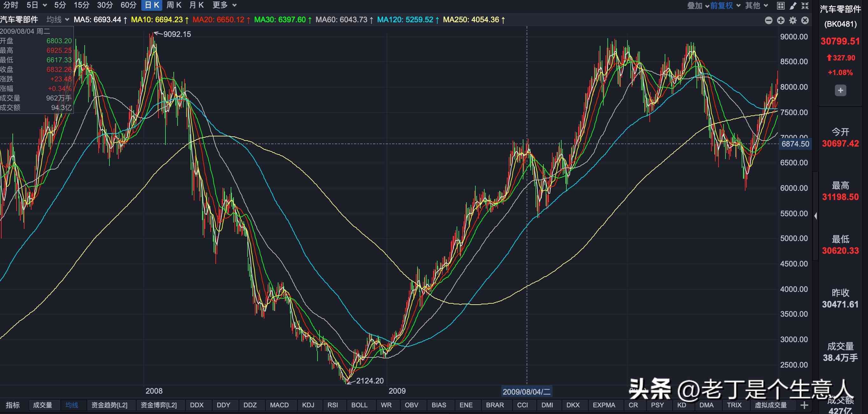The image size is (868, 414).
Task: Toggle the BOLL indicator
Action: pyautogui.click(x=359, y=405)
